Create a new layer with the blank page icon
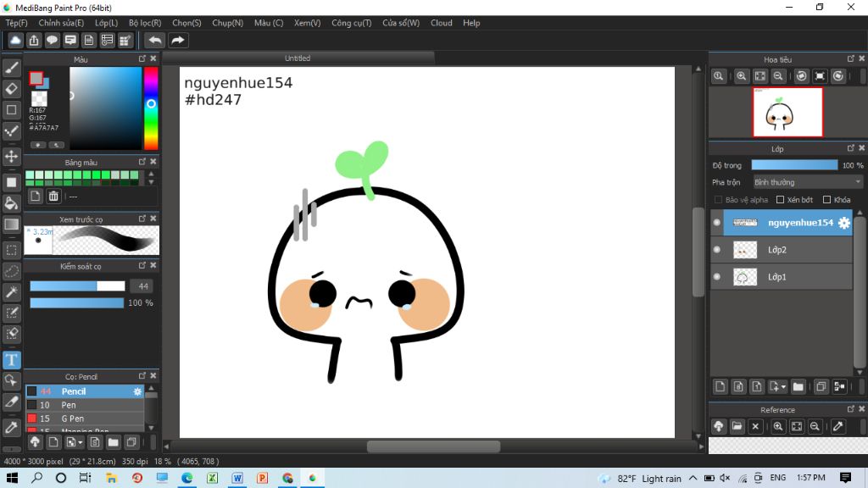The width and height of the screenshot is (868, 488). (x=720, y=386)
